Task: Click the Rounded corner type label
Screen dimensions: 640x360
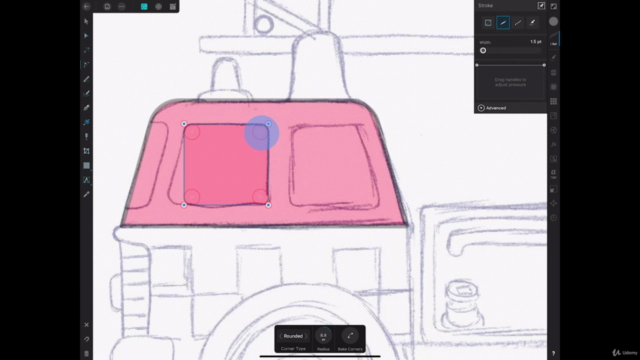Action: (293, 336)
